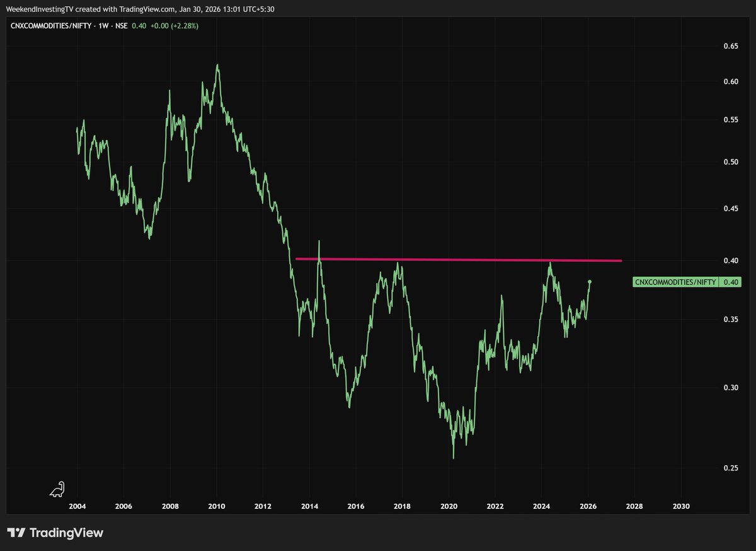
Task: Click the 2012 year on time axis
Action: click(x=263, y=506)
